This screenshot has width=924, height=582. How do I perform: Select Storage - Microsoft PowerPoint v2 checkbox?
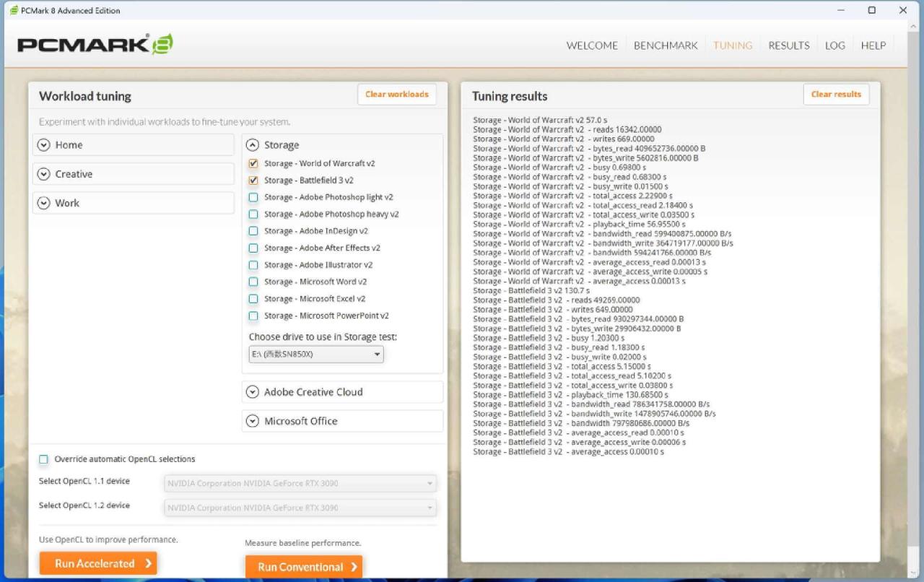tap(253, 316)
